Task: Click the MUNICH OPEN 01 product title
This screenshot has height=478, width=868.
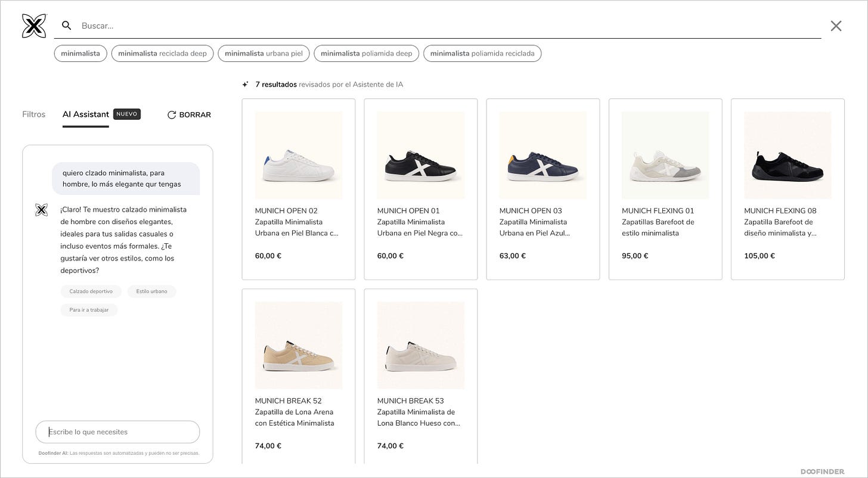Action: click(x=420, y=222)
